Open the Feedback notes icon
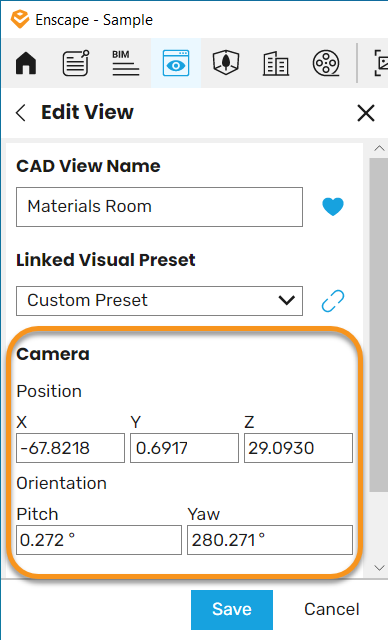Image resolution: width=388 pixels, height=640 pixels. coord(76,63)
